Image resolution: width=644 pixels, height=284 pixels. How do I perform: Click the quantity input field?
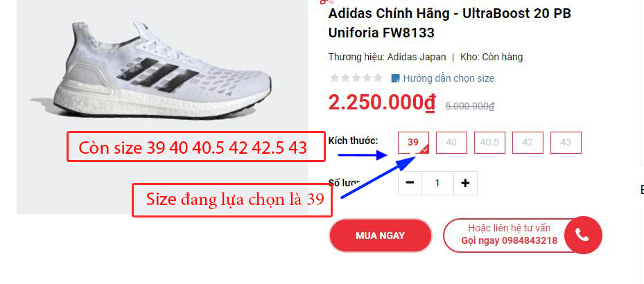coord(438,183)
